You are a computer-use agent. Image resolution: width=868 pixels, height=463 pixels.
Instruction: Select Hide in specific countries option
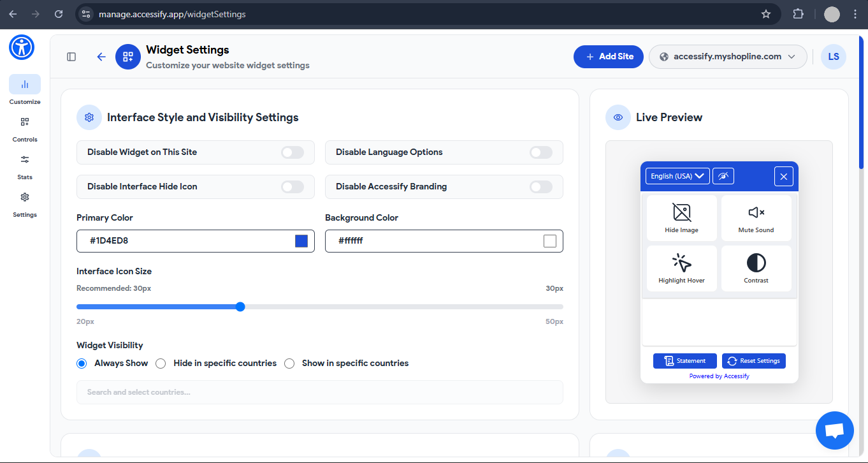coord(160,363)
